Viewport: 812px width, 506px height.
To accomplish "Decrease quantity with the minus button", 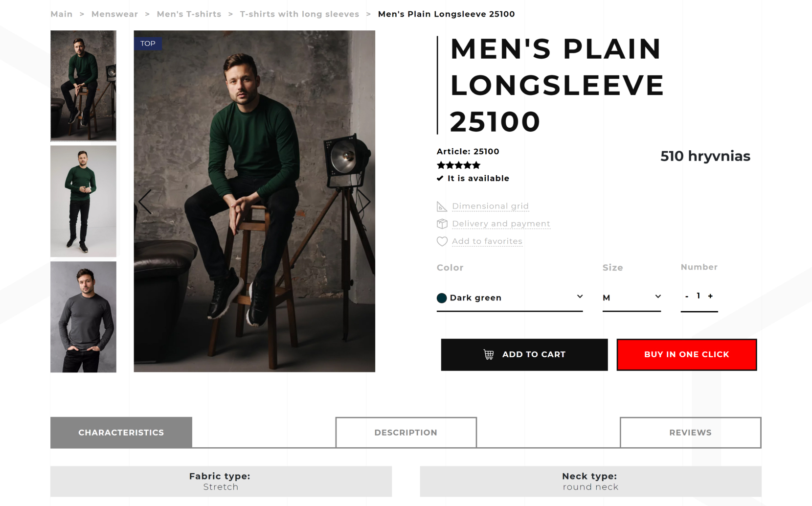I will (687, 296).
